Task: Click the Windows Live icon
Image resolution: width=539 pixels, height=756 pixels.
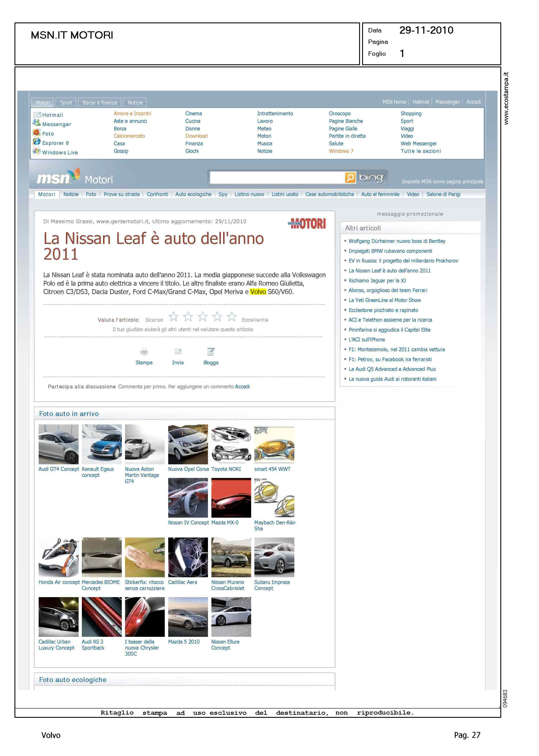Action: 36,151
